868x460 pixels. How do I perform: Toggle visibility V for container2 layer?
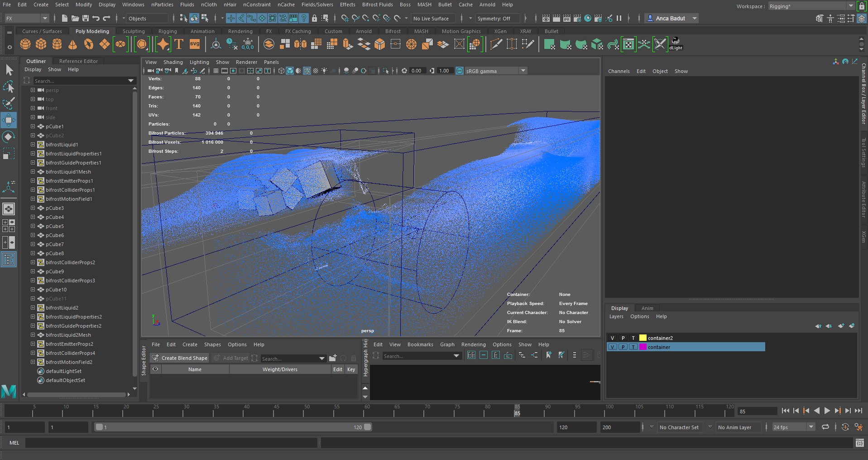[612, 338]
